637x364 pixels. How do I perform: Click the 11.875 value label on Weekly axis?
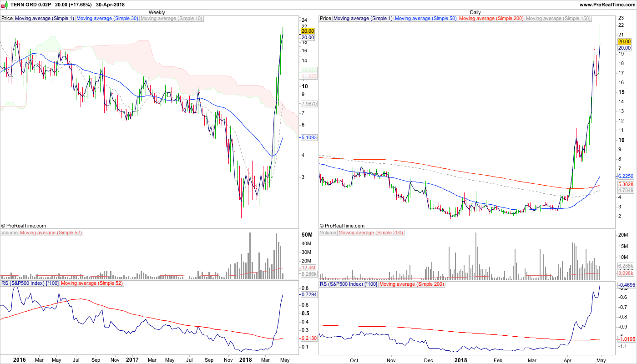(309, 76)
